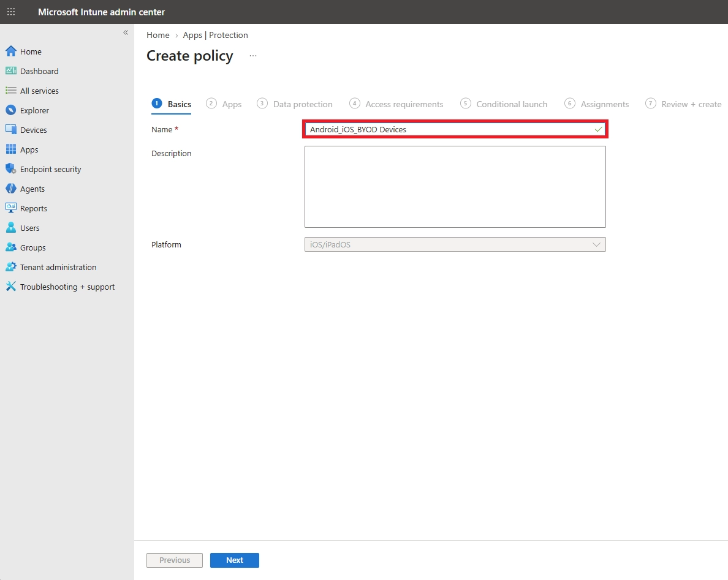The image size is (728, 580).
Task: Click the Agents icon in sidebar
Action: coord(10,189)
